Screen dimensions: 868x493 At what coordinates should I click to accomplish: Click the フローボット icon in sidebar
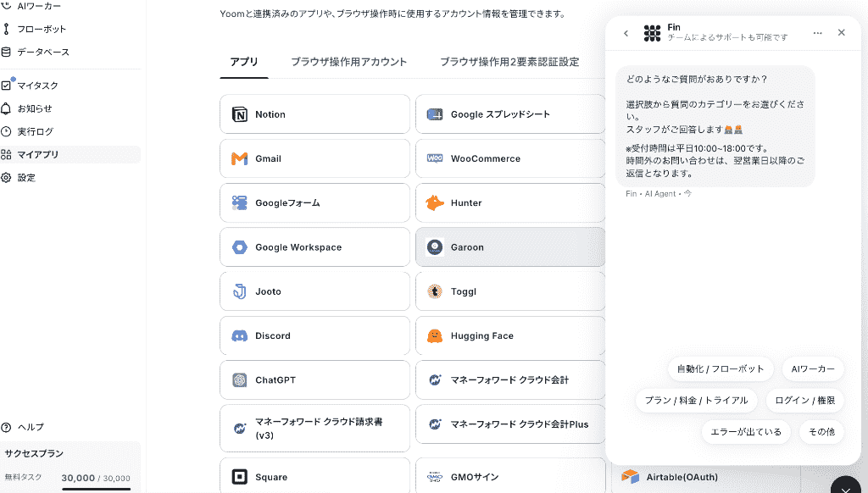6,29
